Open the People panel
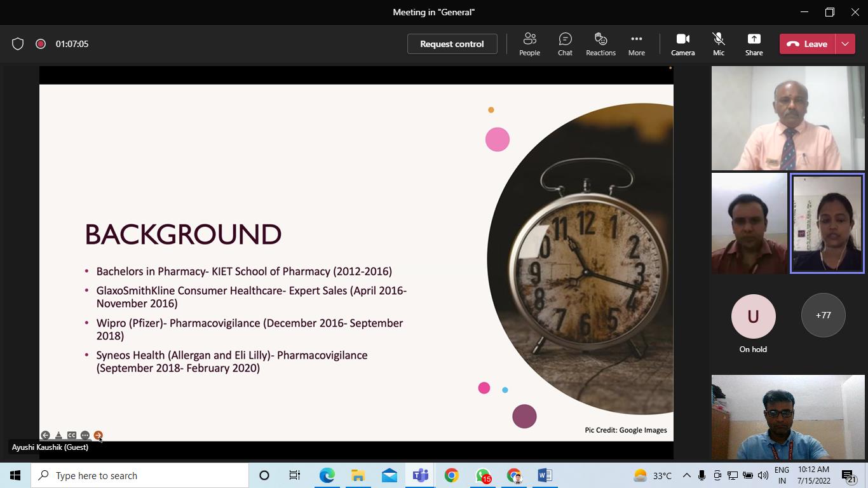 tap(529, 44)
